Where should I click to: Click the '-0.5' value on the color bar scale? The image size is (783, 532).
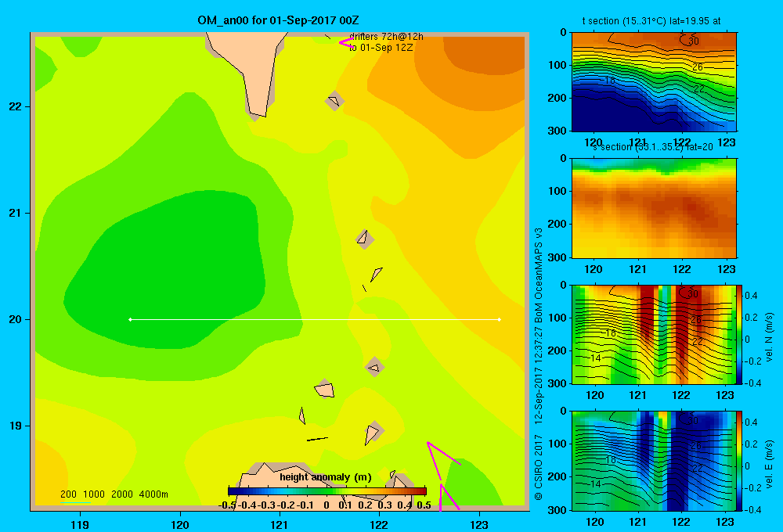click(x=227, y=505)
